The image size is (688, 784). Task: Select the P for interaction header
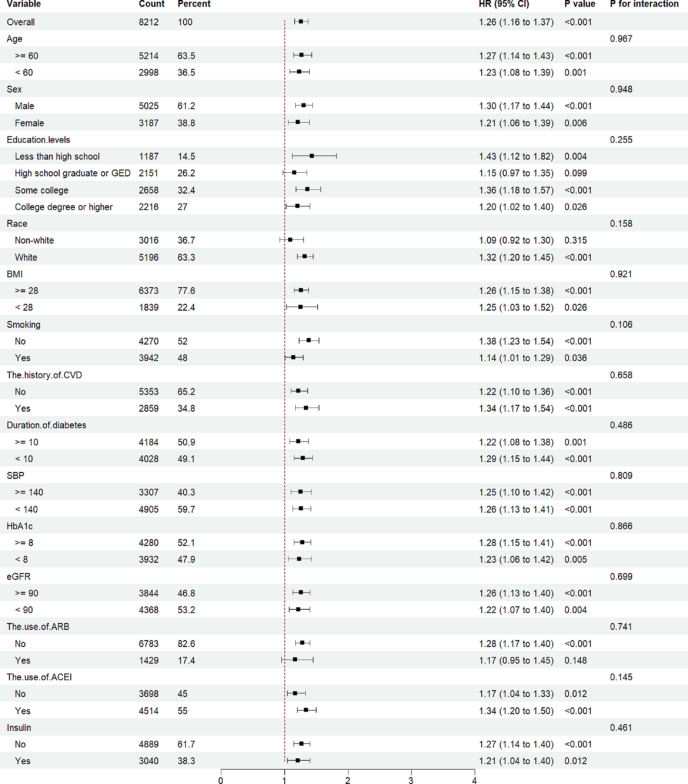tap(644, 4)
